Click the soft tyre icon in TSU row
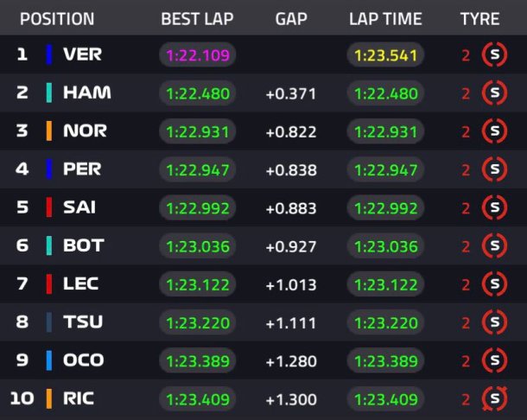527x420 pixels. [x=494, y=322]
